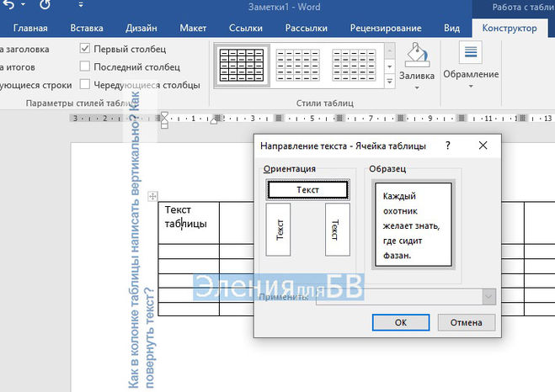The height and width of the screenshot is (392, 555).
Task: Click the Образец preview box
Action: [413, 225]
